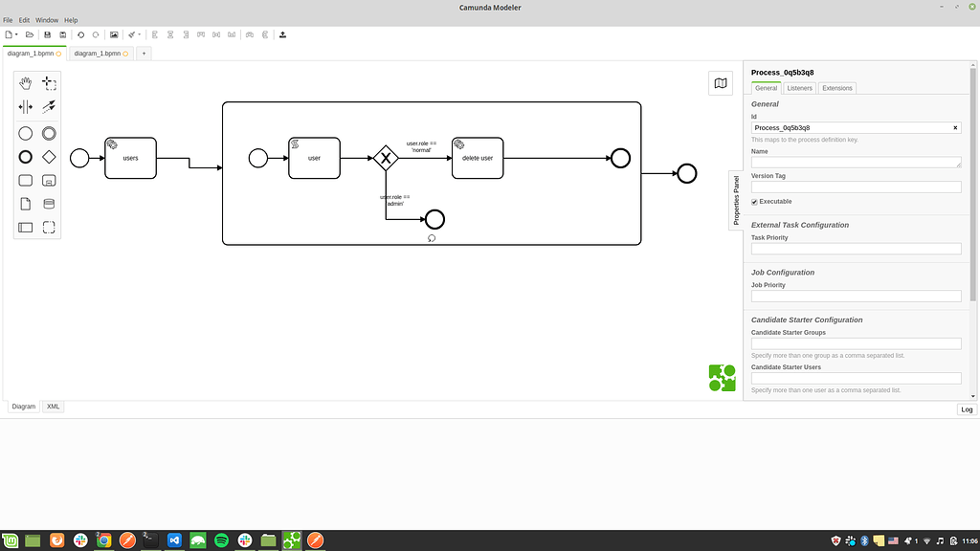Image resolution: width=980 pixels, height=551 pixels.
Task: Undo the last change via toolbar
Action: [x=80, y=34]
